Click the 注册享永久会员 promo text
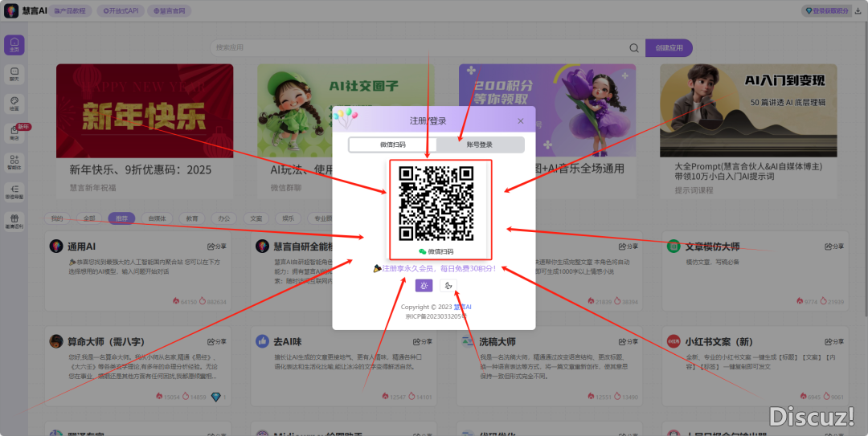 (435, 268)
